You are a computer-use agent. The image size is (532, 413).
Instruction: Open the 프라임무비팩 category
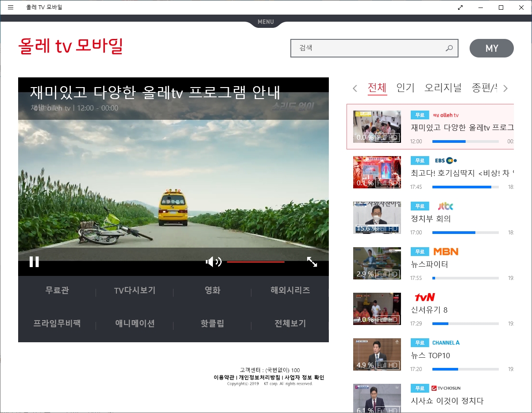pyautogui.click(x=57, y=324)
